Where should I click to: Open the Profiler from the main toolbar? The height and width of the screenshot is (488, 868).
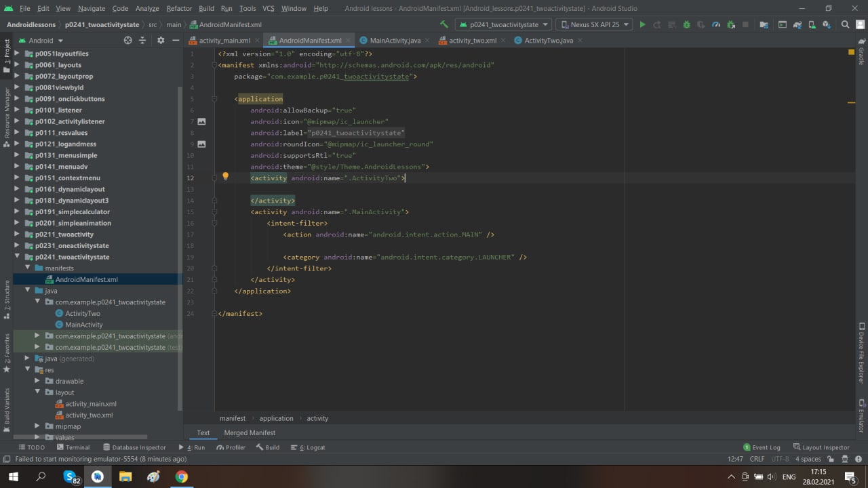tap(716, 24)
